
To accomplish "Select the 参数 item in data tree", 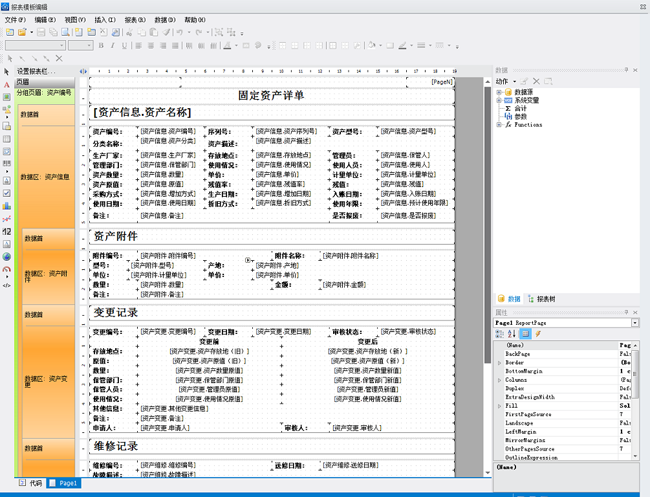I will tap(520, 117).
